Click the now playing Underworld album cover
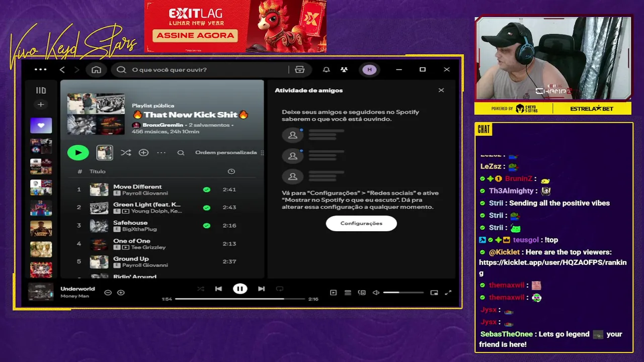This screenshot has height=362, width=644. click(41, 292)
